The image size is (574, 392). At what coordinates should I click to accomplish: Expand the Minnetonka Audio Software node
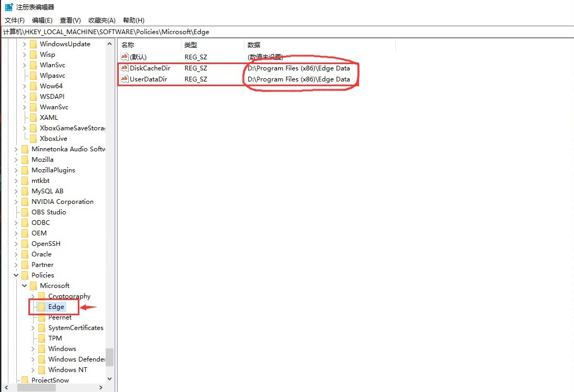[16, 149]
